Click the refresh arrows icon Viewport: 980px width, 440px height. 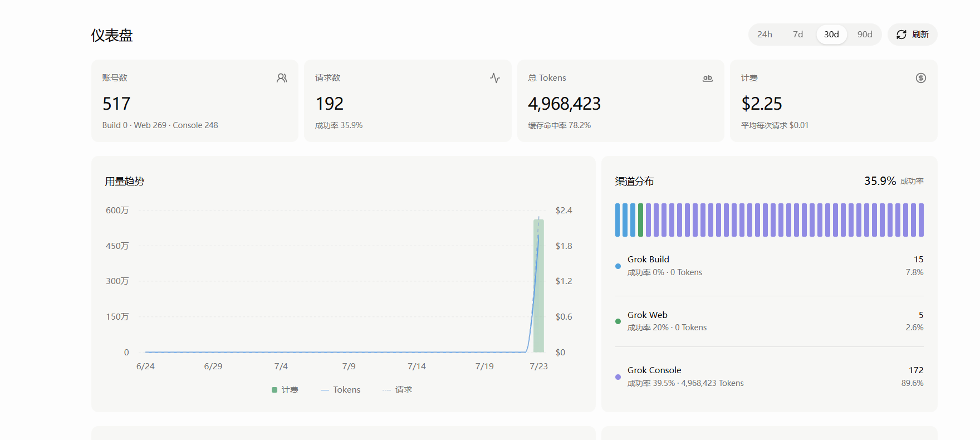[901, 35]
